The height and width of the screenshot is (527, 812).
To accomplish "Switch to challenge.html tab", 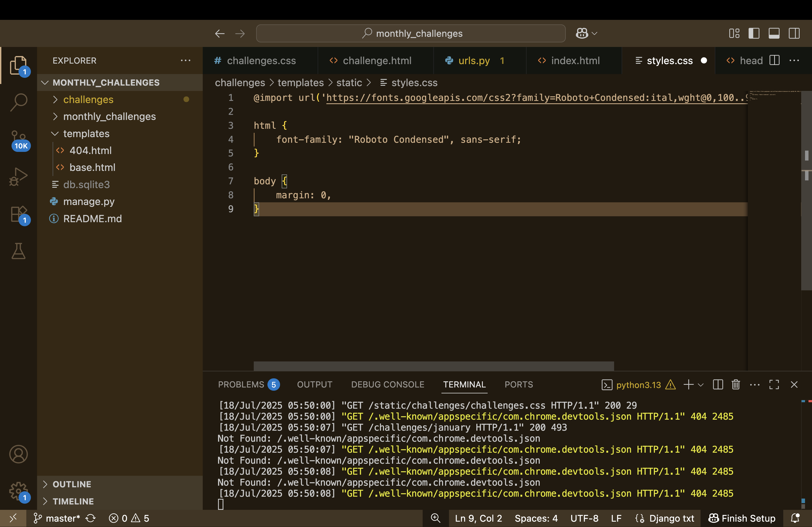I will click(x=376, y=60).
